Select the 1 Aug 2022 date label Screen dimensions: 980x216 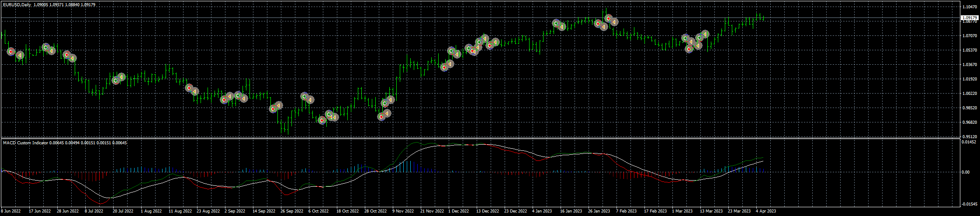point(151,211)
